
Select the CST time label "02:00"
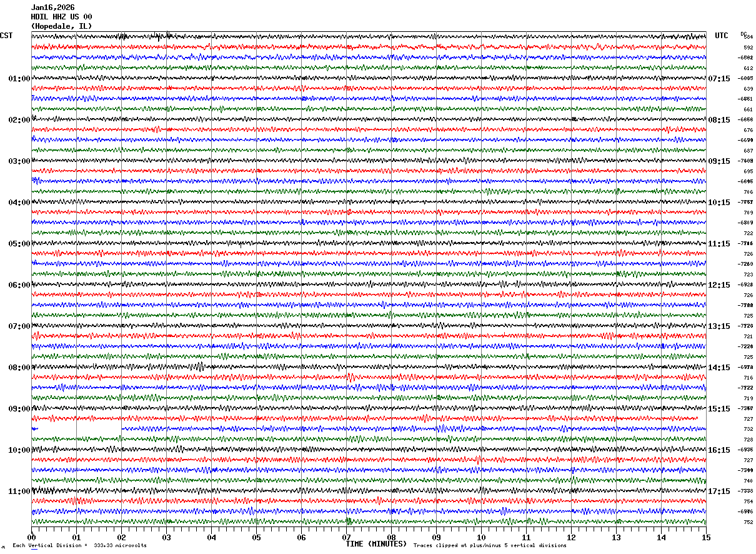click(19, 120)
